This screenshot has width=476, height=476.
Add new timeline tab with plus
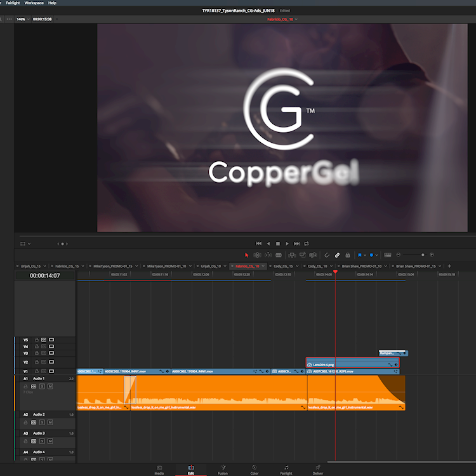tap(449, 266)
